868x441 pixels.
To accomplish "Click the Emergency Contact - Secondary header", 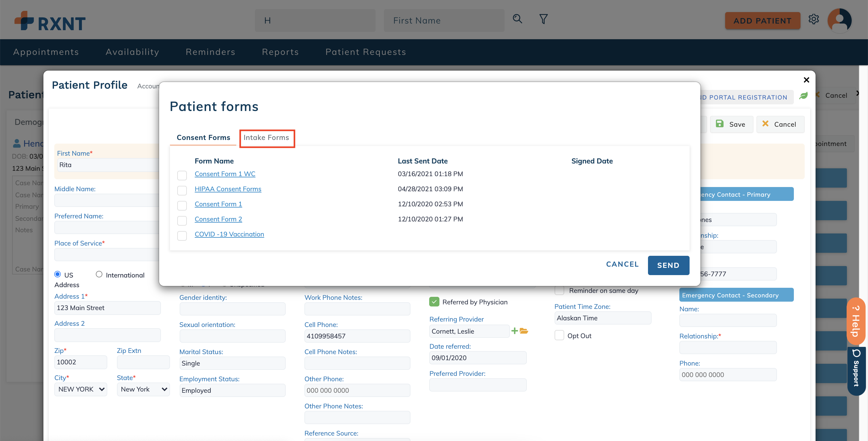I will click(736, 295).
